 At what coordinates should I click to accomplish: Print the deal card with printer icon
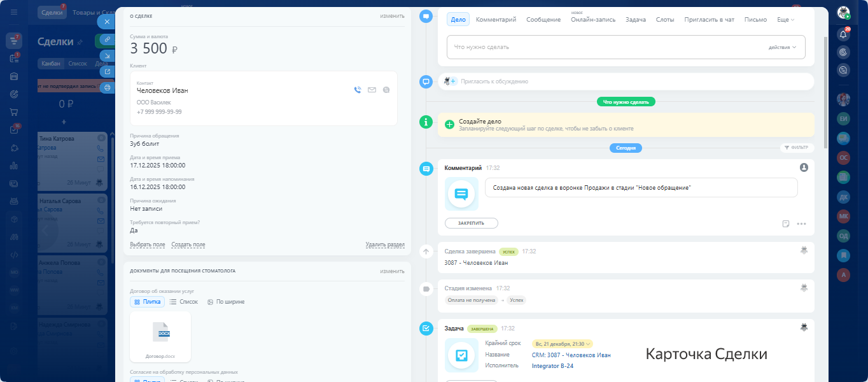pos(107,87)
